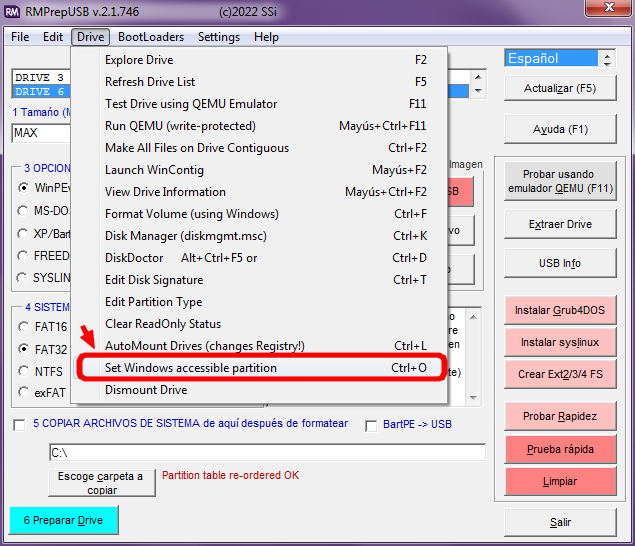Select the MS-DOS bootloader radio option

23,211
